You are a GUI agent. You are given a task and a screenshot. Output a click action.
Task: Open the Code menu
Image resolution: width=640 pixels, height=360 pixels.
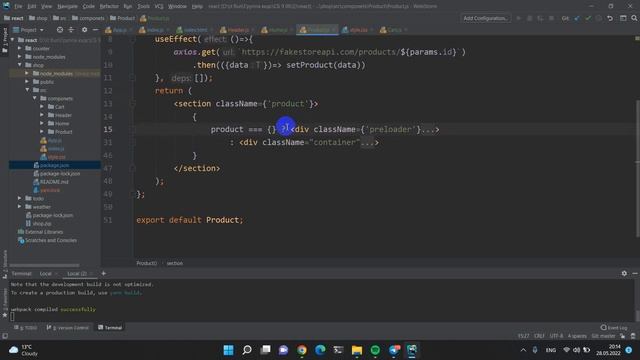pyautogui.click(x=89, y=6)
